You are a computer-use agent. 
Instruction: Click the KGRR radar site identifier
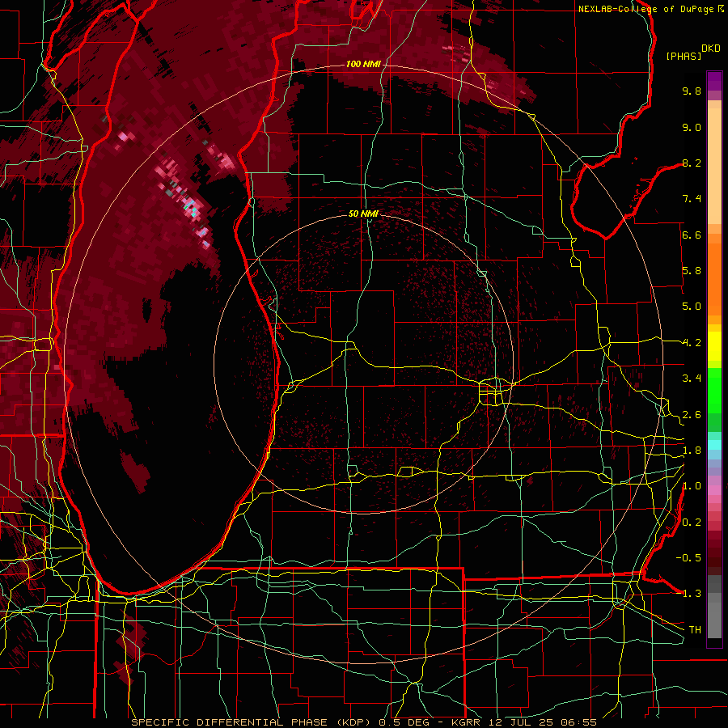click(x=467, y=722)
